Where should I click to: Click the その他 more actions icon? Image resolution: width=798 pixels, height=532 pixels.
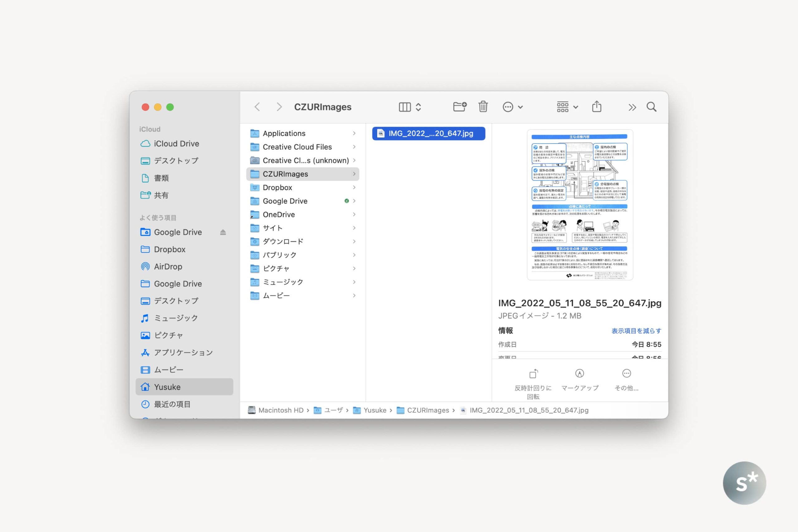[x=626, y=374]
